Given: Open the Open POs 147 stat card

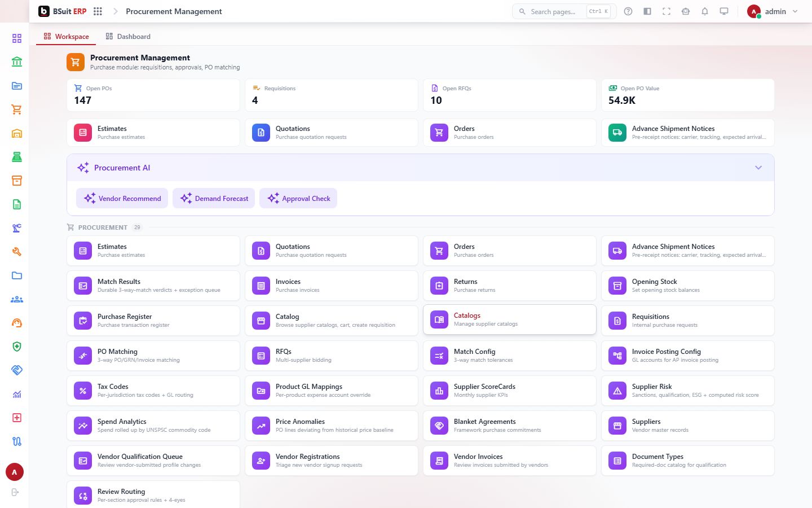Looking at the screenshot, I should [x=153, y=95].
